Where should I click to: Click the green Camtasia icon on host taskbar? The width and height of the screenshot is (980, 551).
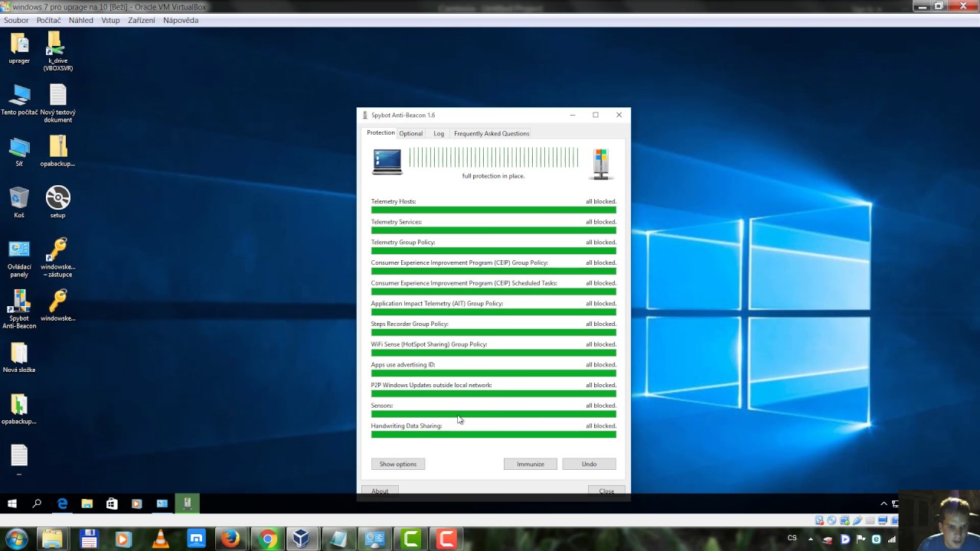click(x=411, y=539)
